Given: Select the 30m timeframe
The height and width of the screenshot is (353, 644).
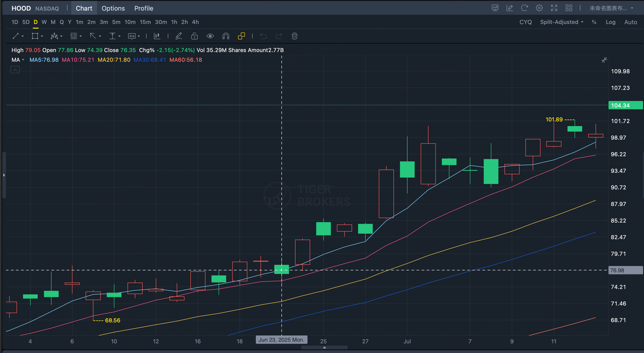Looking at the screenshot, I should (x=161, y=22).
